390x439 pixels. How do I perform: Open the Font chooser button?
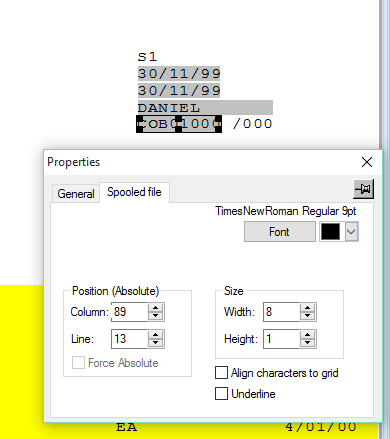pos(280,232)
